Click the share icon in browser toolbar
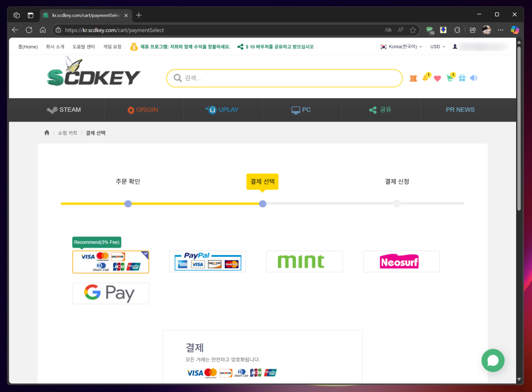This screenshot has height=392, width=532. point(473,30)
